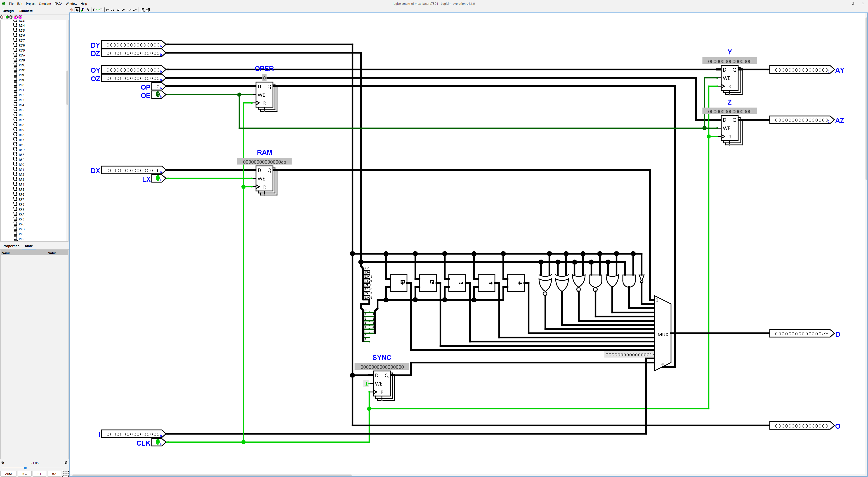Switch to the Design tab

pyautogui.click(x=8, y=11)
